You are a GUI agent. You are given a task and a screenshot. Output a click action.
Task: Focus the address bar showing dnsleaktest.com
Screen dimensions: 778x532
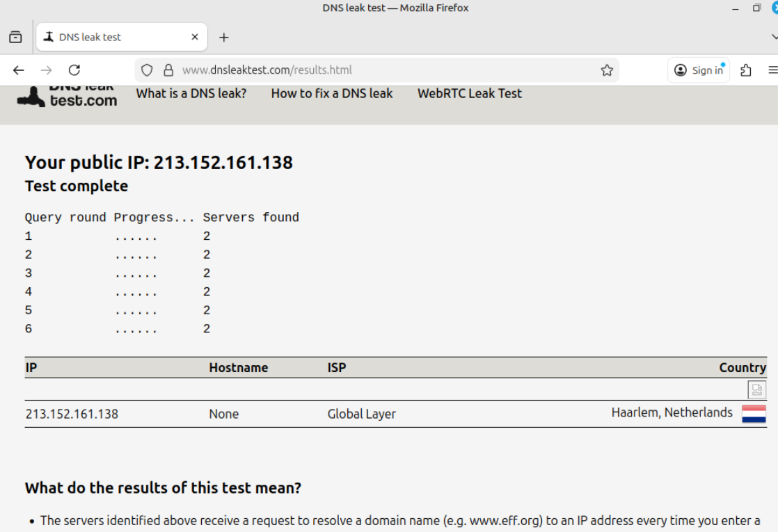(x=383, y=70)
